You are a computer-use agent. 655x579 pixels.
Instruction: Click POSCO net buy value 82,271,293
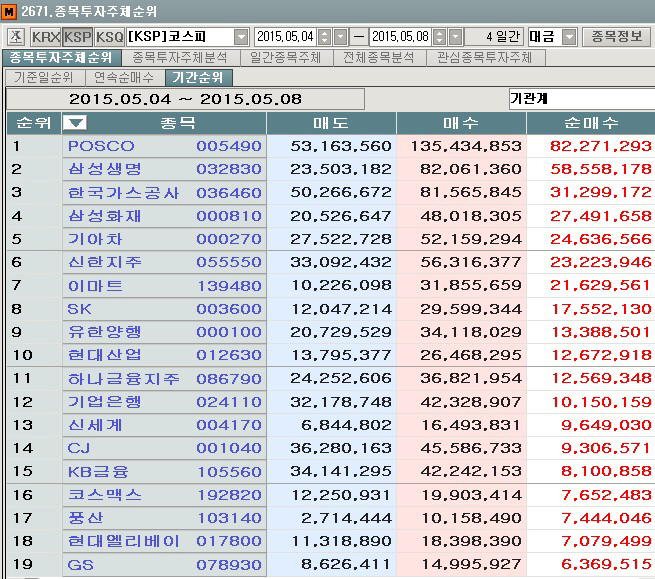click(x=600, y=146)
